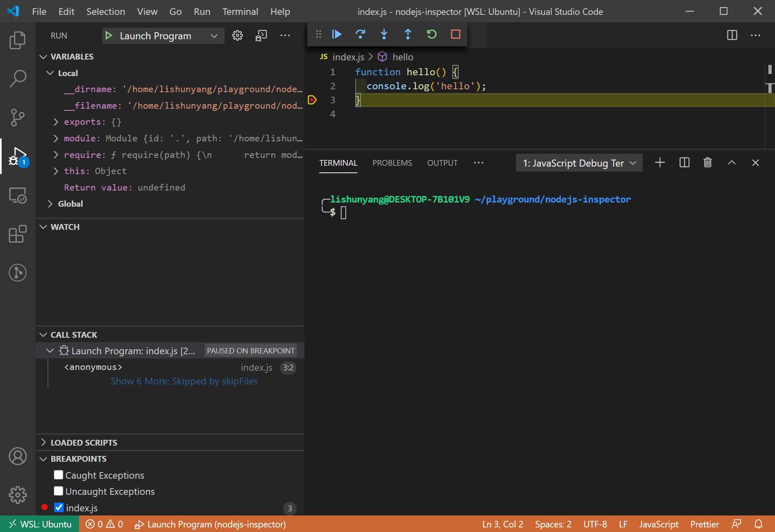Viewport: 775px width, 532px height.
Task: Open the Run and Debug view icon
Action: coord(17,157)
